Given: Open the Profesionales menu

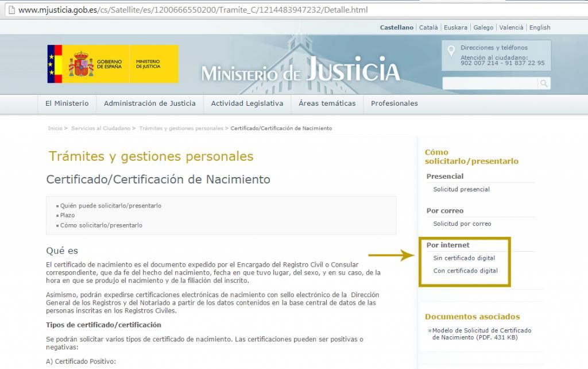Looking at the screenshot, I should point(394,103).
